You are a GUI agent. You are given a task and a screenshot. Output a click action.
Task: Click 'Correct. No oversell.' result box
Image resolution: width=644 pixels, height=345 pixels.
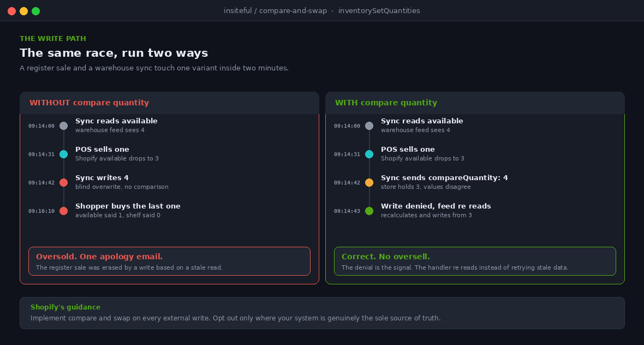coord(475,261)
